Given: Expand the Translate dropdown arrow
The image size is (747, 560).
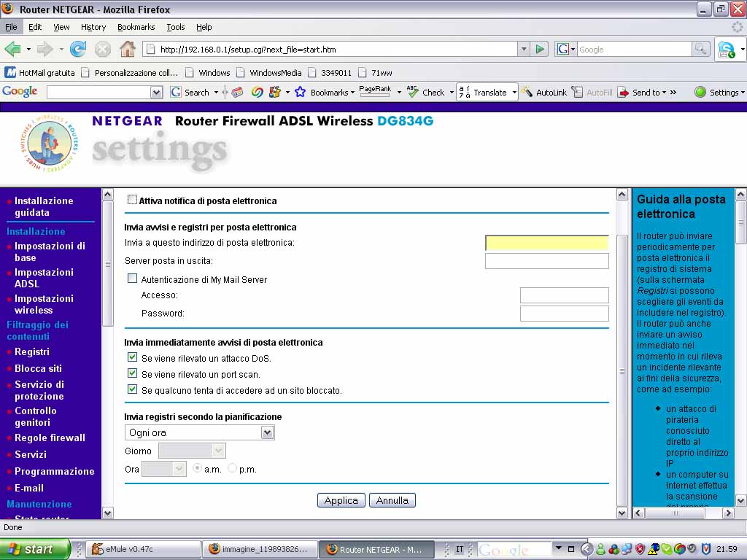Looking at the screenshot, I should point(514,93).
